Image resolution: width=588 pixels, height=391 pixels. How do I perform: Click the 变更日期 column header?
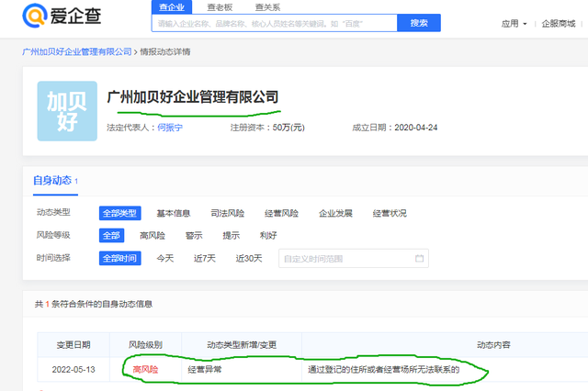(x=73, y=345)
